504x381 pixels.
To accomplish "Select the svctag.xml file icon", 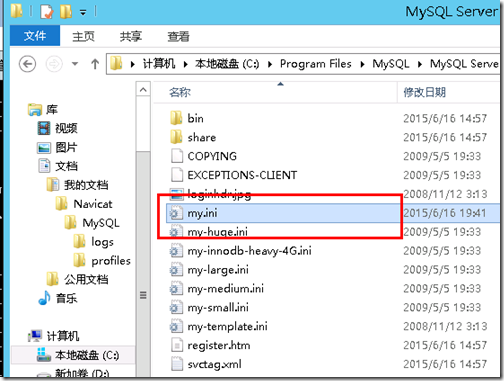I will tap(177, 364).
